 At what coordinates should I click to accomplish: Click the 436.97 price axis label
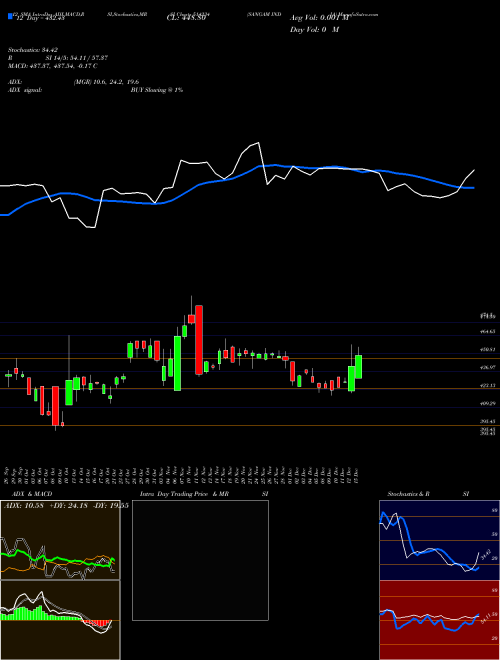[489, 367]
